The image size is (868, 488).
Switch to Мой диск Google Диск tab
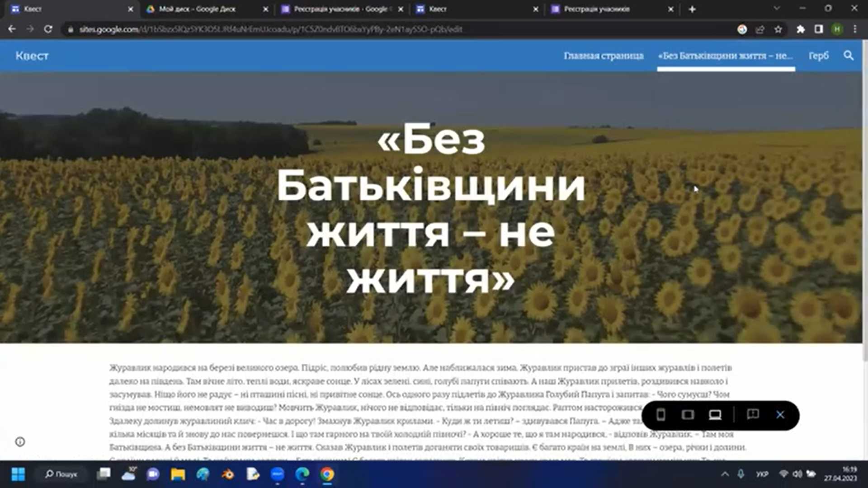point(197,9)
